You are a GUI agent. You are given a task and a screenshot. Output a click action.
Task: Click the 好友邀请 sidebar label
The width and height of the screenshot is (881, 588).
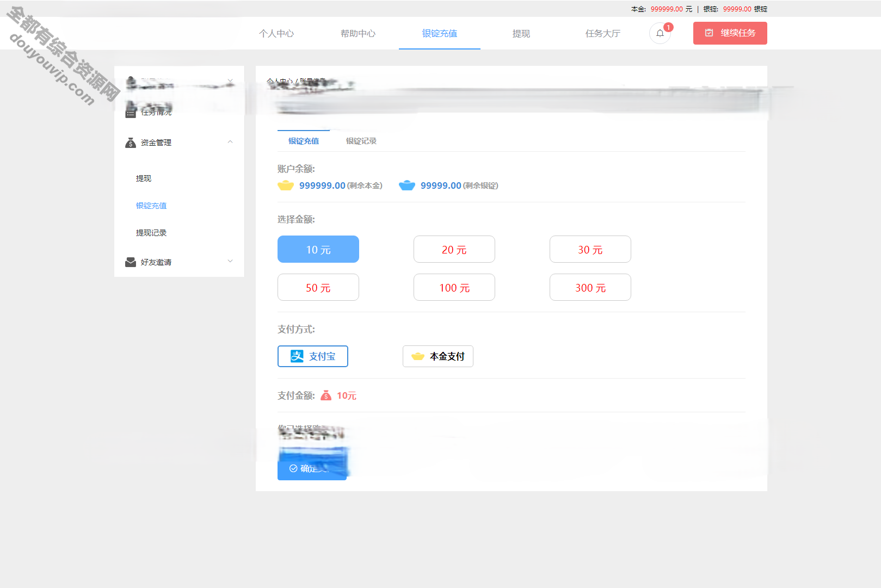156,262
